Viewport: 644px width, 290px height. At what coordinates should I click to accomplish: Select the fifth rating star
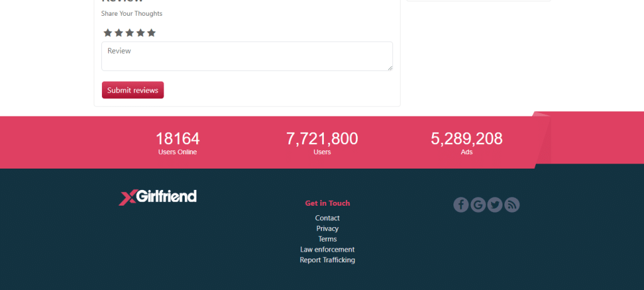(x=151, y=33)
